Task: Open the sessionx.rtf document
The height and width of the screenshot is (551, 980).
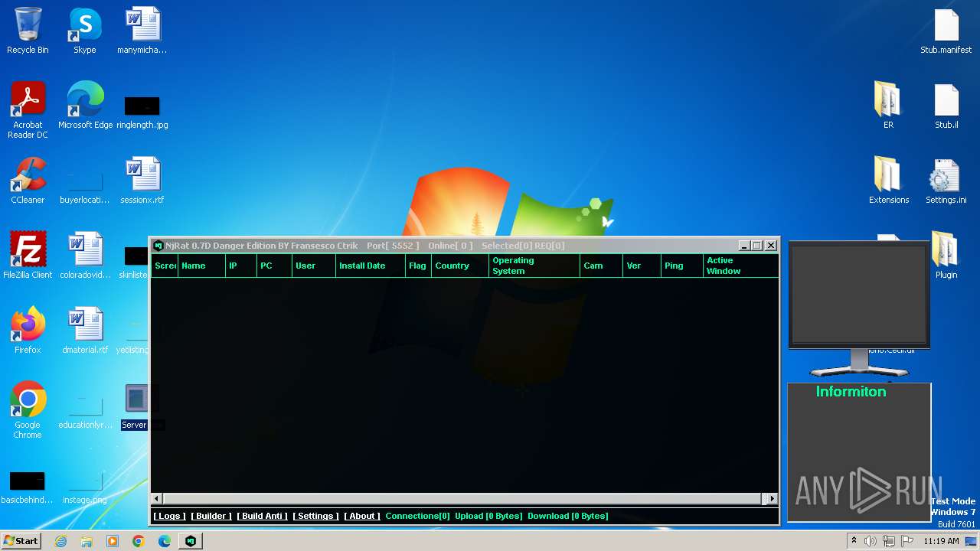Action: pyautogui.click(x=142, y=181)
